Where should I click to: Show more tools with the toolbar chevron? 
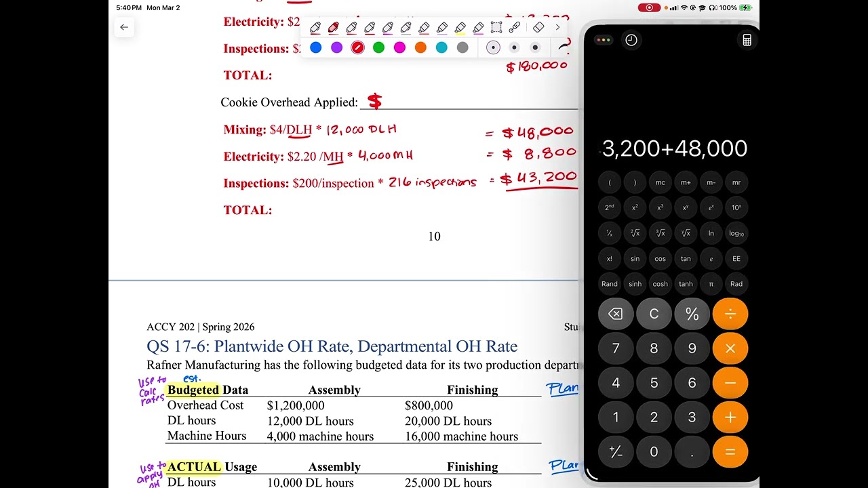(557, 28)
